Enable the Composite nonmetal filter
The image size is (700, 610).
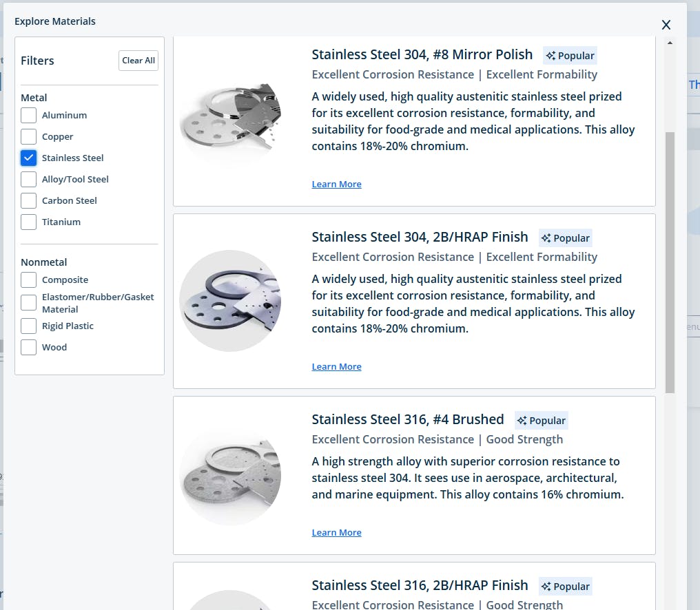(28, 280)
